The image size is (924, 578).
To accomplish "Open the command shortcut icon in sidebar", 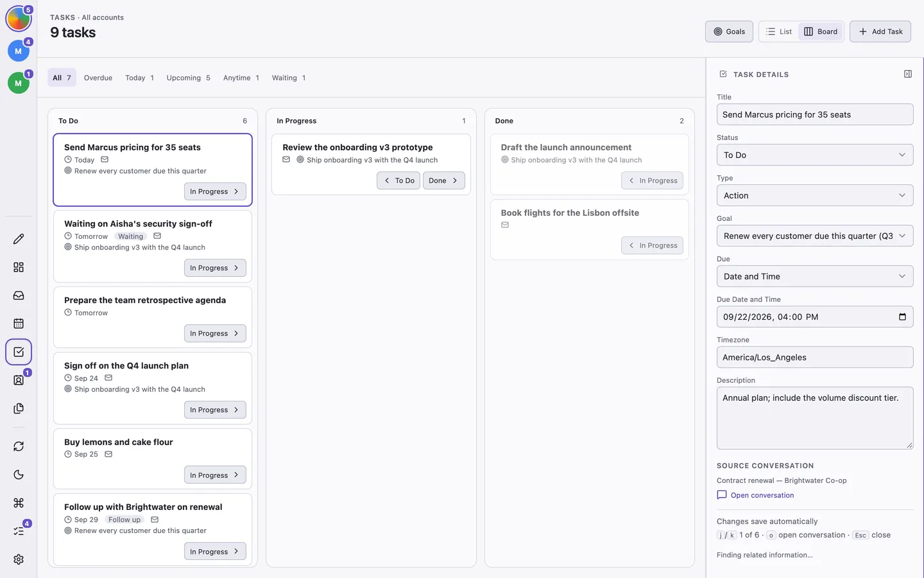I will click(x=19, y=503).
